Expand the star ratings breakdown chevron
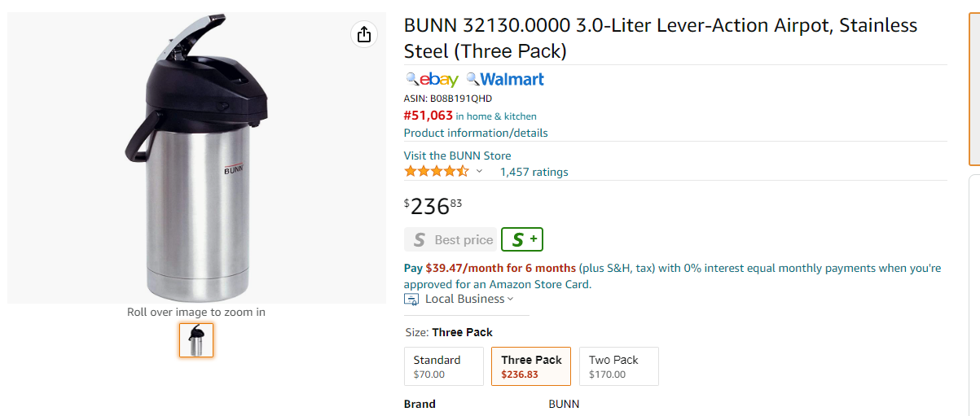The height and width of the screenshot is (416, 980). tap(479, 171)
